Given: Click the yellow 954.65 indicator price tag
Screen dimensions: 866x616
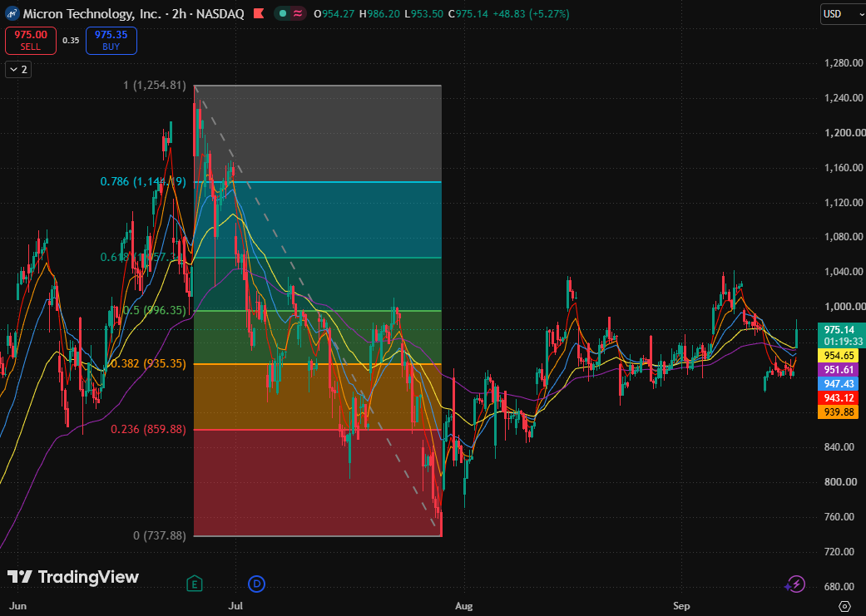Looking at the screenshot, I should 839,356.
